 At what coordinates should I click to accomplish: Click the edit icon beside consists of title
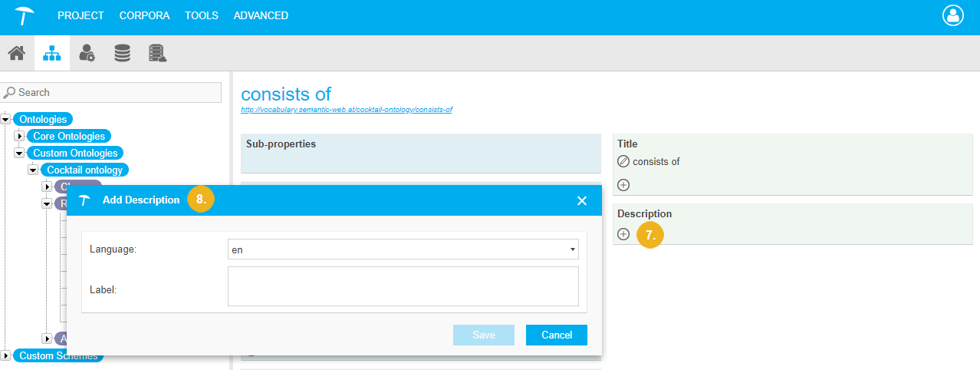click(x=623, y=162)
